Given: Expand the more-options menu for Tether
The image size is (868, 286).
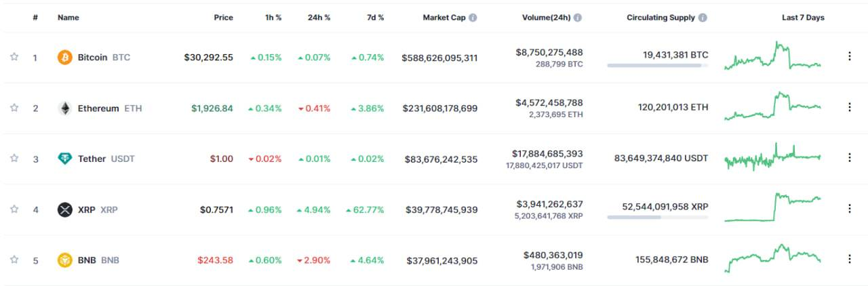Looking at the screenshot, I should (x=849, y=157).
